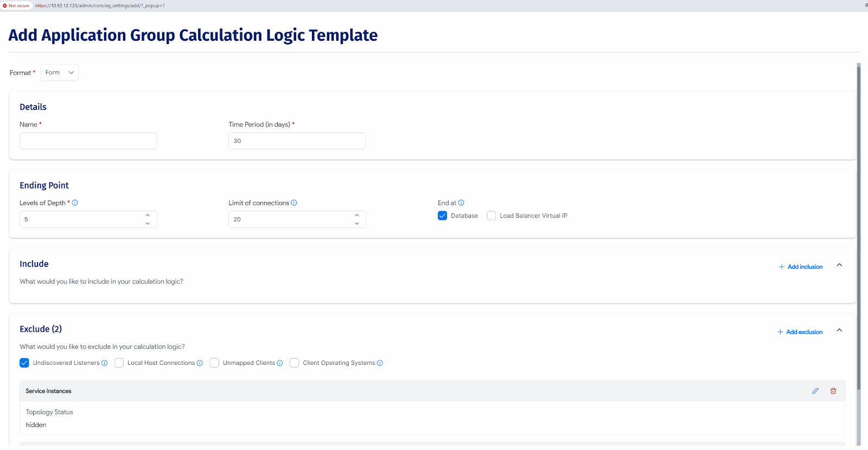Click the Undiscovered Listeners info icon
Image resolution: width=868 pixels, height=450 pixels.
pos(105,363)
